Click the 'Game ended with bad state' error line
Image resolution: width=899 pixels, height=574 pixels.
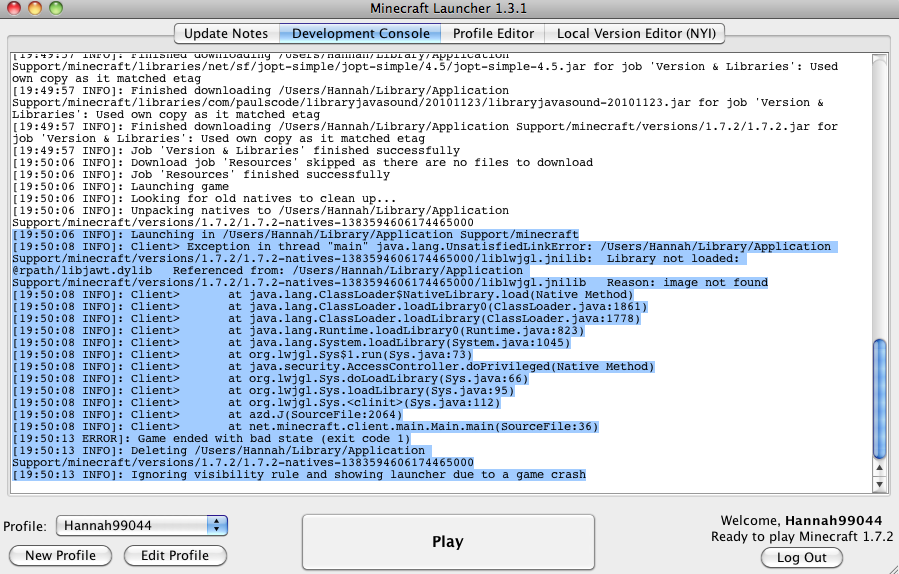pyautogui.click(x=212, y=439)
